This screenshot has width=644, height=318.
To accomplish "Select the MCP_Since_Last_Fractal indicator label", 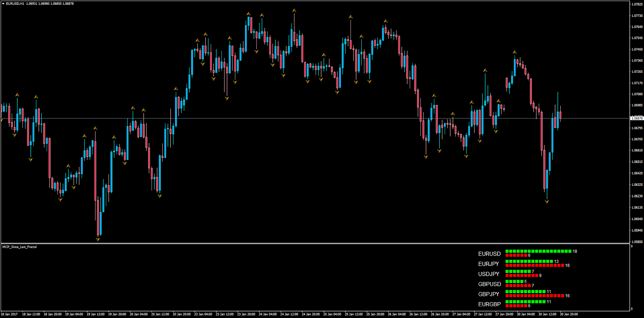I will pyautogui.click(x=19, y=247).
